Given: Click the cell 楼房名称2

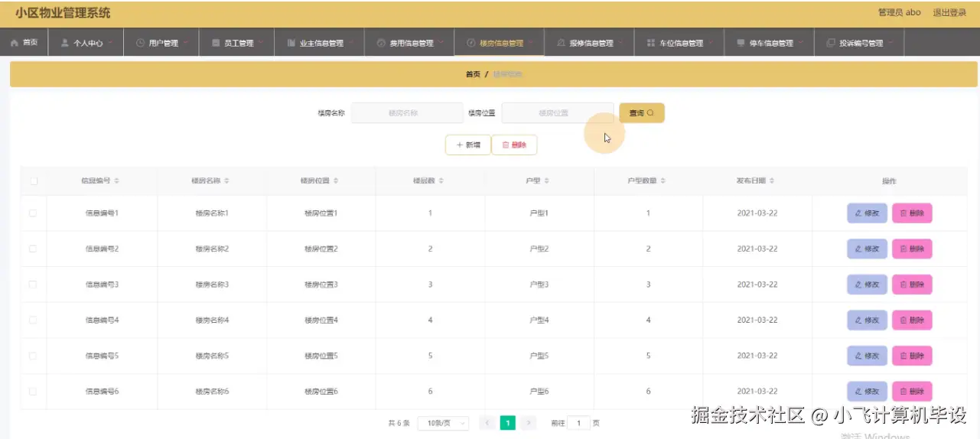Looking at the screenshot, I should tap(212, 249).
